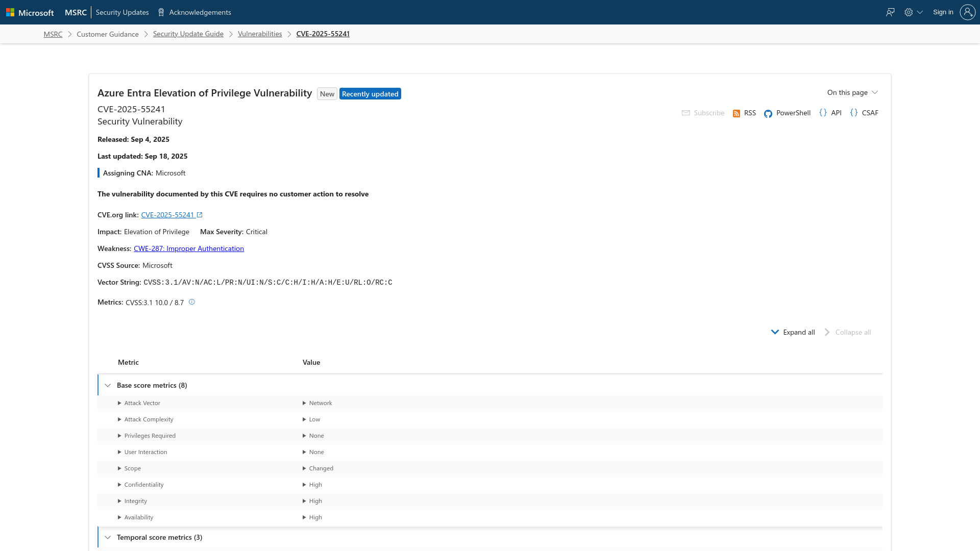Click the CVSS:3.1 10.0 / 8.7 score
980x551 pixels.
(x=155, y=303)
